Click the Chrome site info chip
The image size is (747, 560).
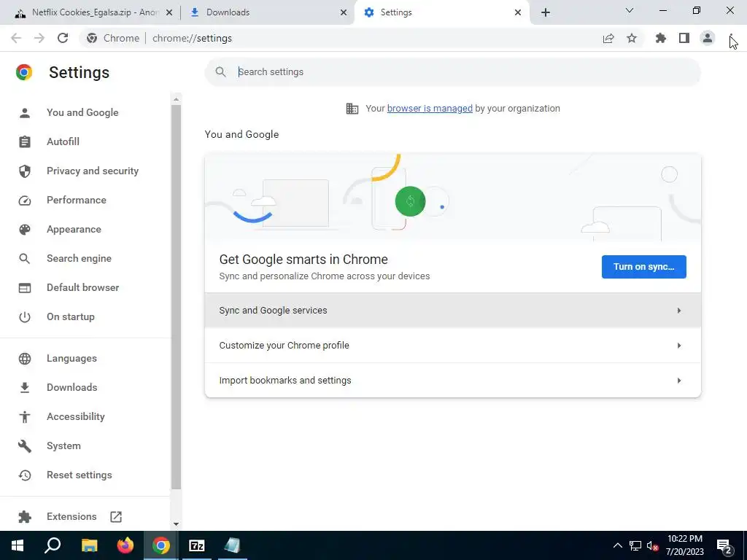tap(113, 38)
